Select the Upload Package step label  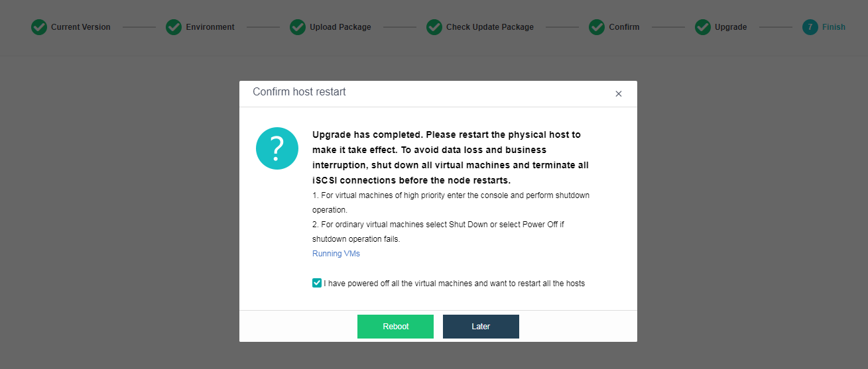point(340,27)
